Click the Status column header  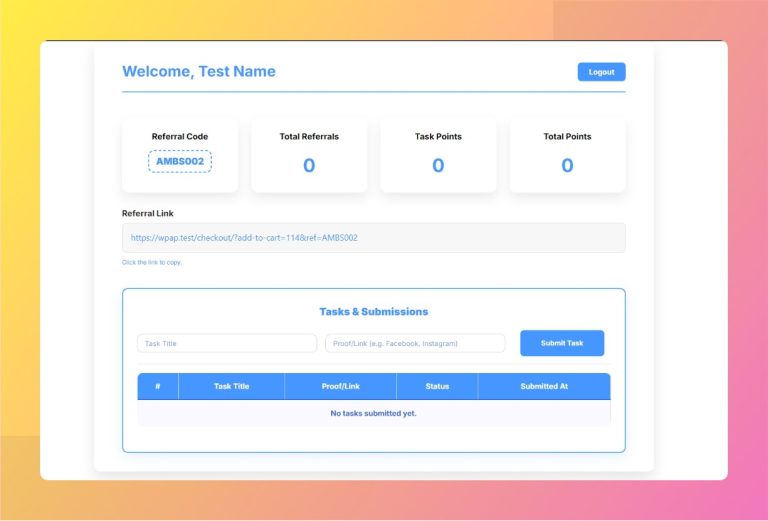pyautogui.click(x=437, y=386)
